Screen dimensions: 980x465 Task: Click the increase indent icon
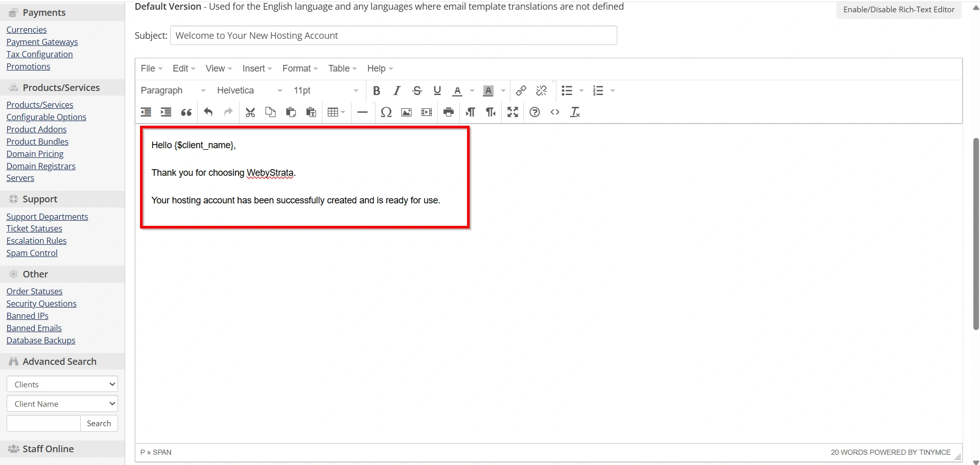pyautogui.click(x=166, y=112)
